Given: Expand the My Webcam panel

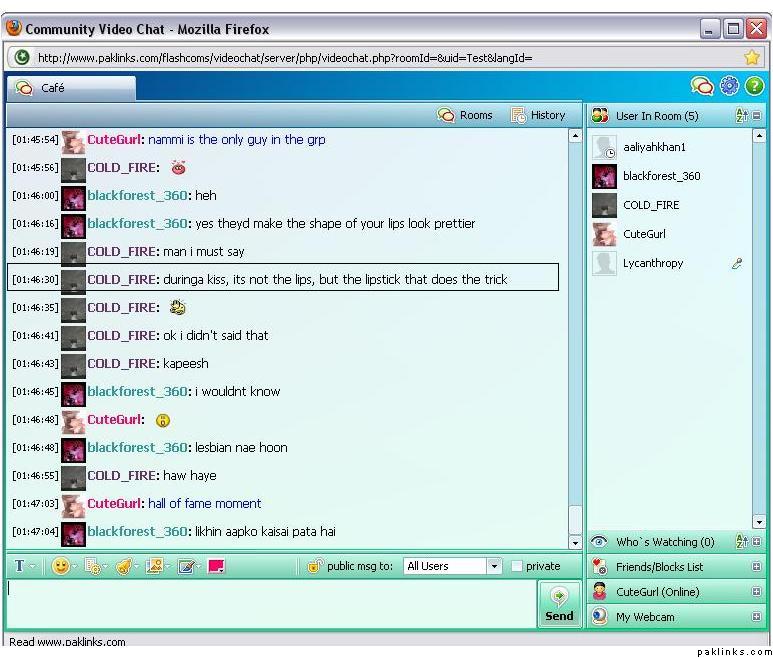Looking at the screenshot, I should tap(756, 617).
